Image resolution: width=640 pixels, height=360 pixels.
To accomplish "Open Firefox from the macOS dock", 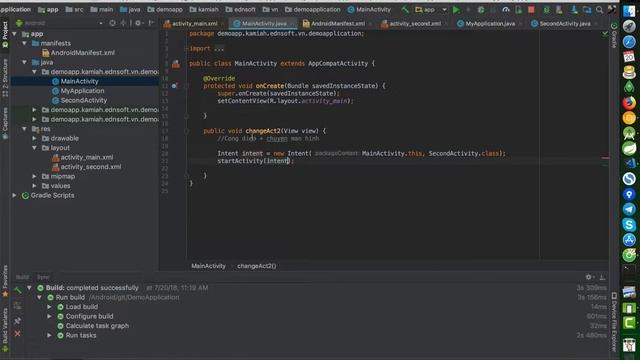I will [629, 102].
